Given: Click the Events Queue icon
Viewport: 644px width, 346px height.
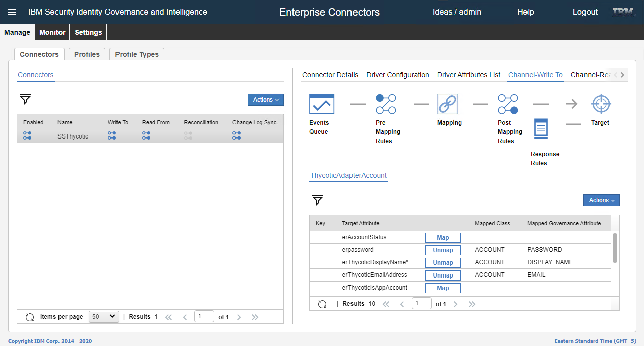Looking at the screenshot, I should click(321, 104).
